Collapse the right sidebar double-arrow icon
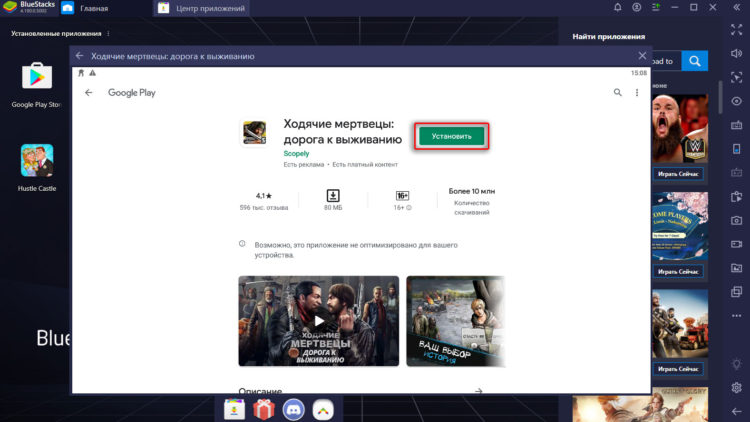Viewport: 750px width, 422px height. 737,7
